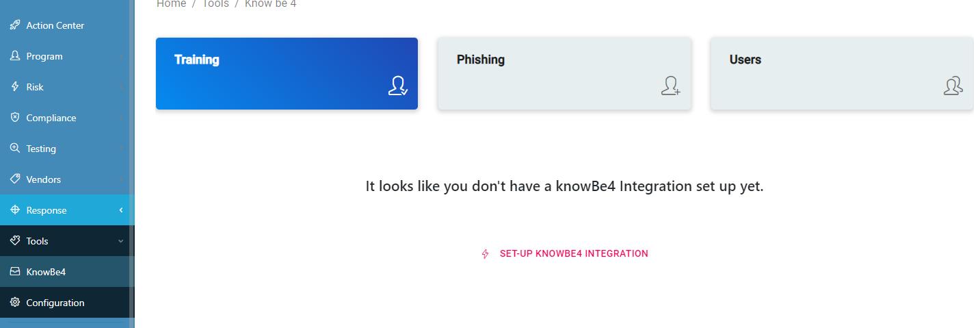Image resolution: width=980 pixels, height=328 pixels.
Task: Click the Vendors tag icon
Action: coord(15,179)
